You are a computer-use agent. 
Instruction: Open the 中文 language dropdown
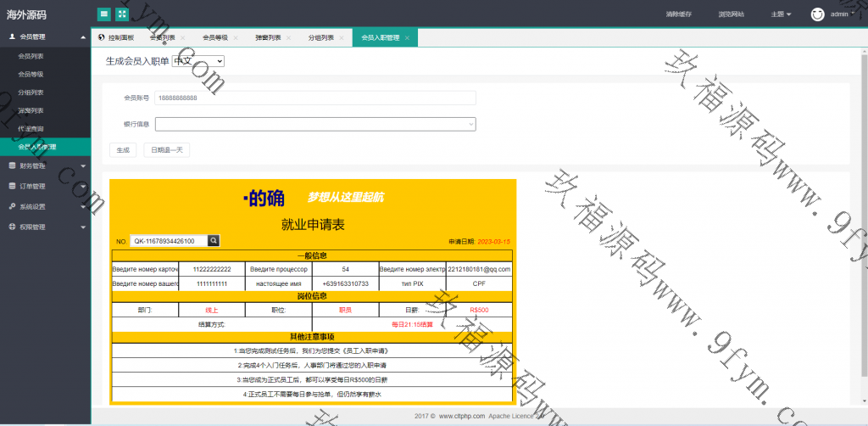coord(198,61)
